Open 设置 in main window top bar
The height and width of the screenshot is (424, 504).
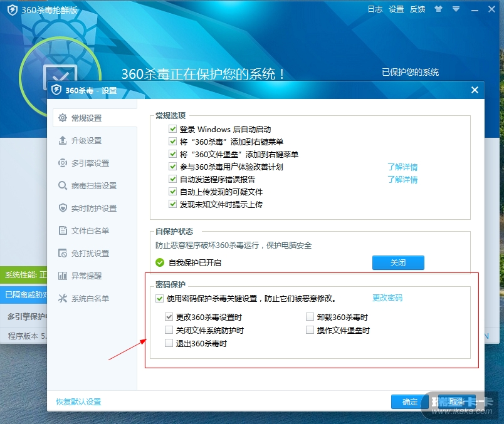[396, 9]
